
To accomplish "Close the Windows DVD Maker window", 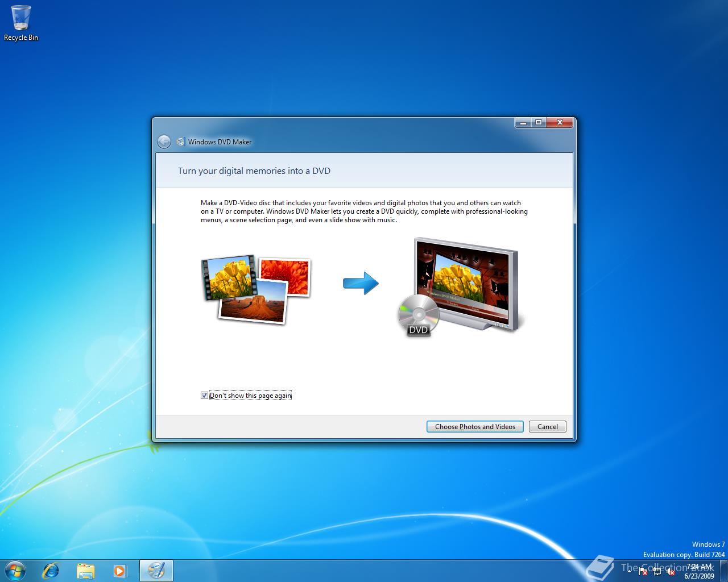I will pyautogui.click(x=560, y=122).
